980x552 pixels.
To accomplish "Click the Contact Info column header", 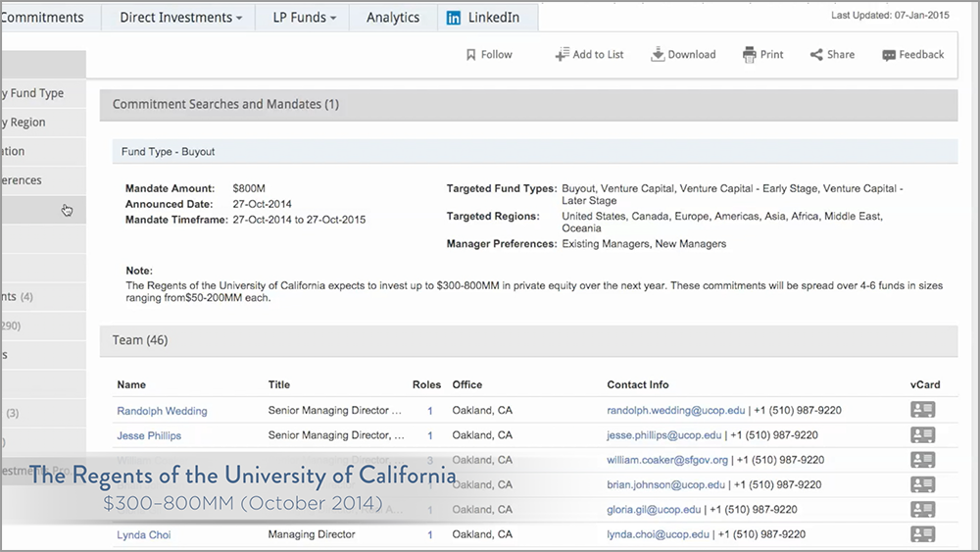I will coord(638,385).
